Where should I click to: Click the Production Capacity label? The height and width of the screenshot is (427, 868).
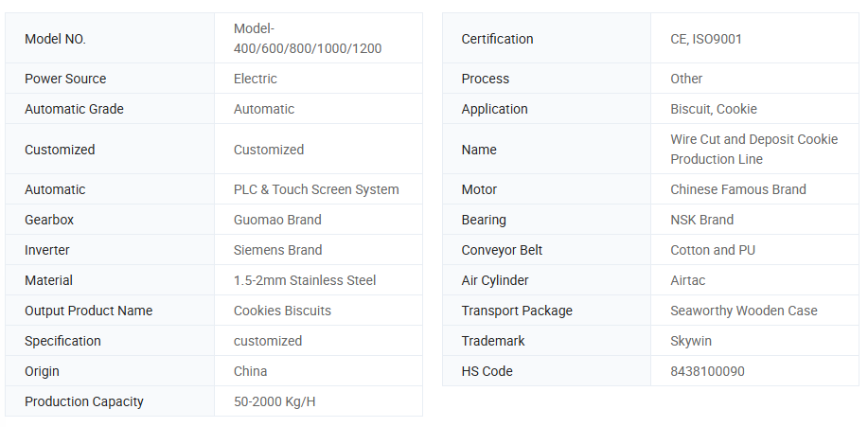(x=84, y=401)
